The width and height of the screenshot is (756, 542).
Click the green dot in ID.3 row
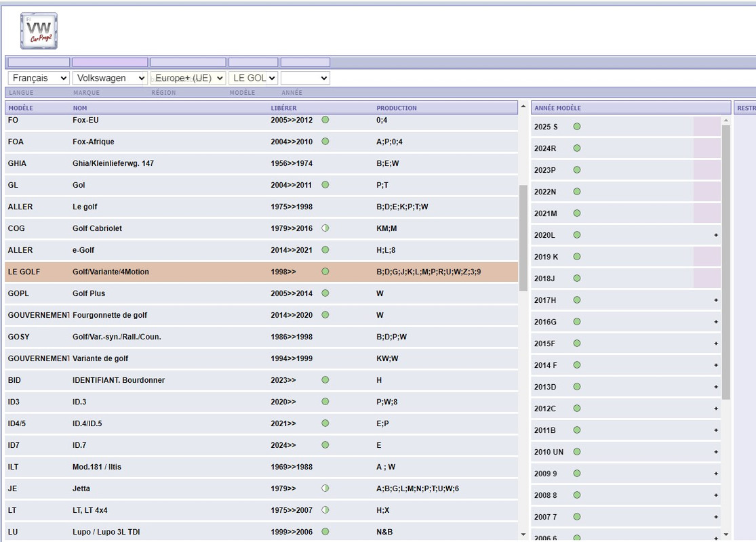pos(325,402)
